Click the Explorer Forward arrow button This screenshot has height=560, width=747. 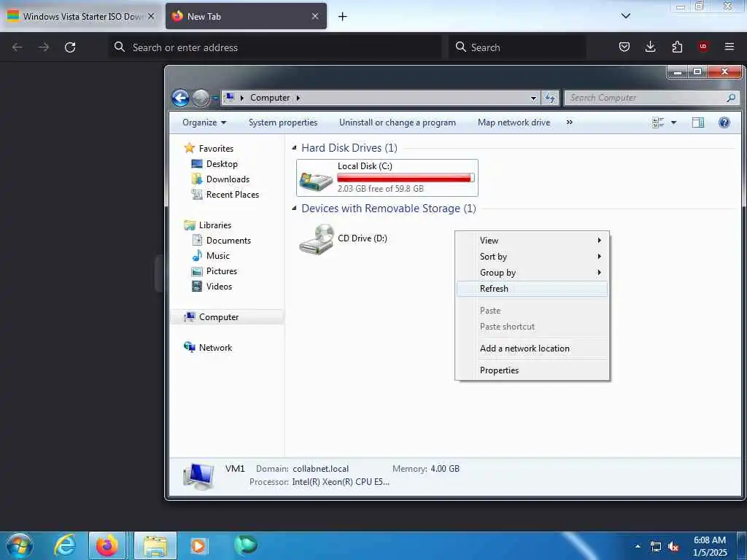pos(201,98)
